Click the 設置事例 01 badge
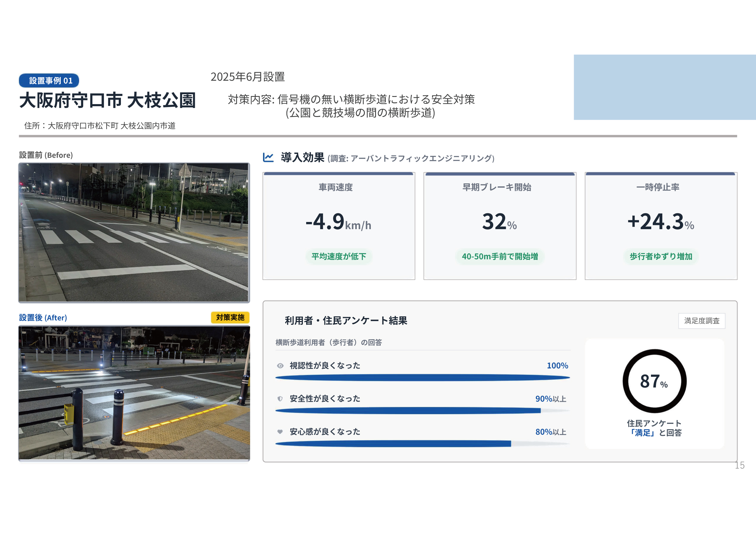This screenshot has width=756, height=534. tap(49, 81)
